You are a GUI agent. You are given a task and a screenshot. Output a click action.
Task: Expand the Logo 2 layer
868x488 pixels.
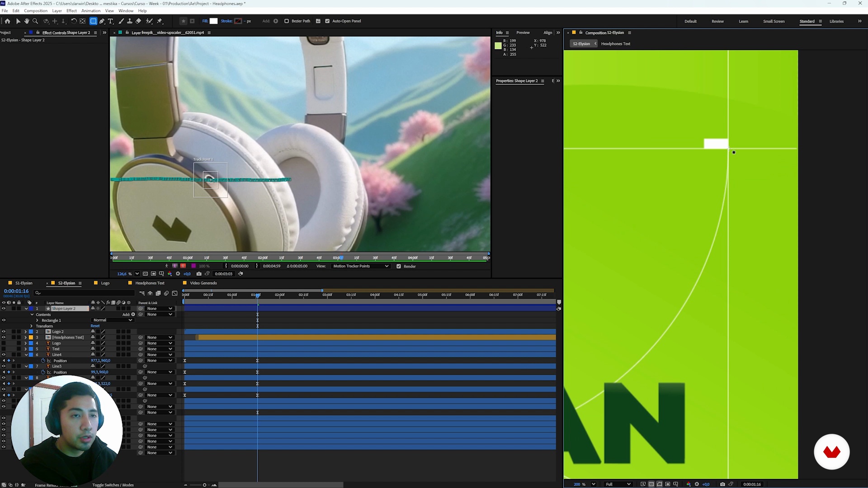pos(26,332)
